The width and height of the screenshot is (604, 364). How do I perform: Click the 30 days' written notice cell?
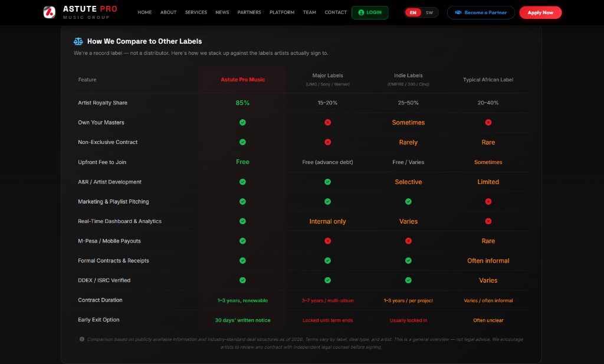pos(242,320)
